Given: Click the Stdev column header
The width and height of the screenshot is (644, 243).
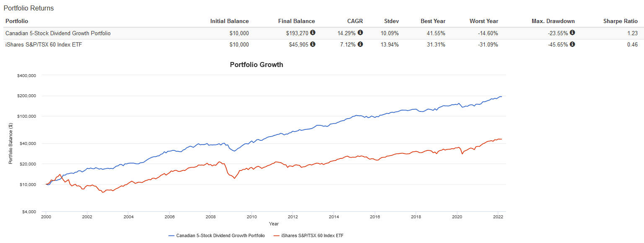Looking at the screenshot, I should pos(391,21).
